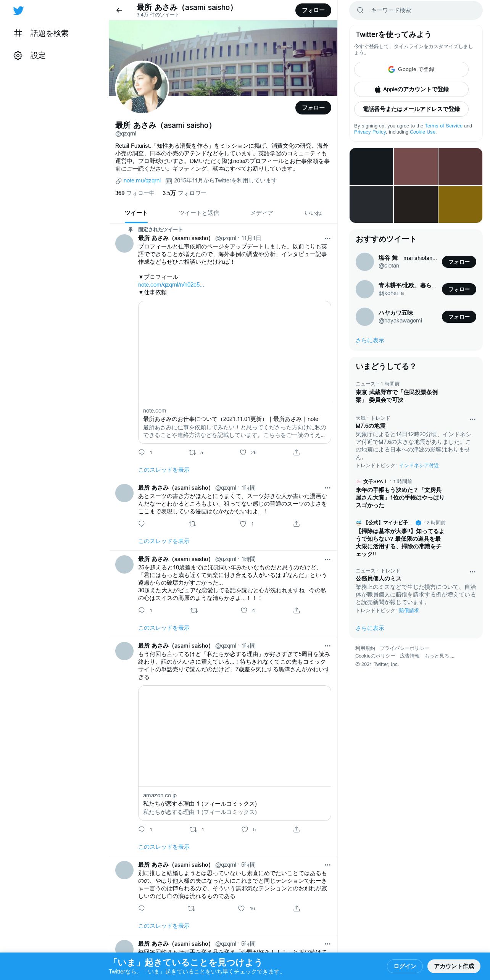
Task: Sign up with Appleのアカウントで登録
Action: pyautogui.click(x=411, y=89)
